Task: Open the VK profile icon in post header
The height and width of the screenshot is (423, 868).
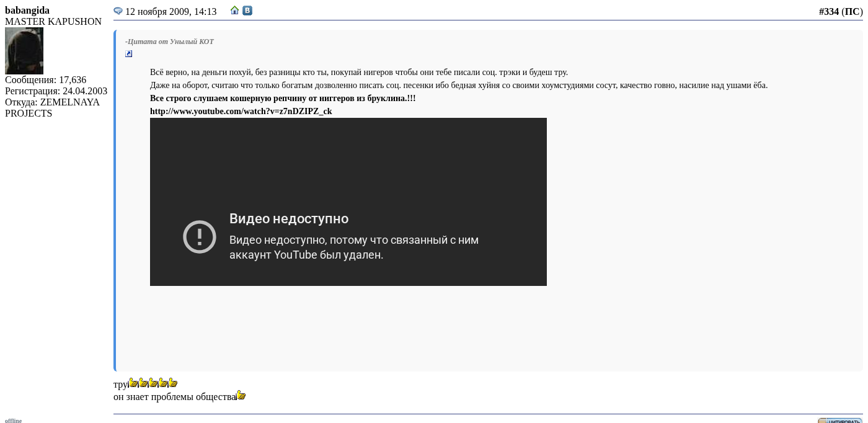Action: (x=247, y=11)
